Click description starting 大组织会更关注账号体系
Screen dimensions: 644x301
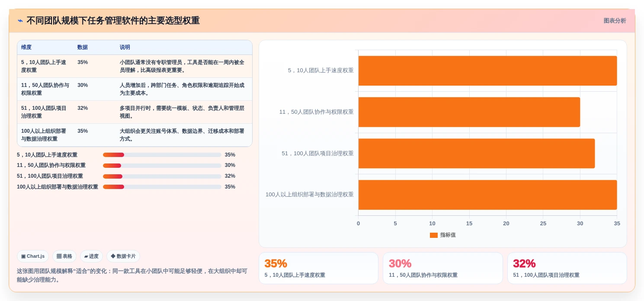click(x=182, y=135)
